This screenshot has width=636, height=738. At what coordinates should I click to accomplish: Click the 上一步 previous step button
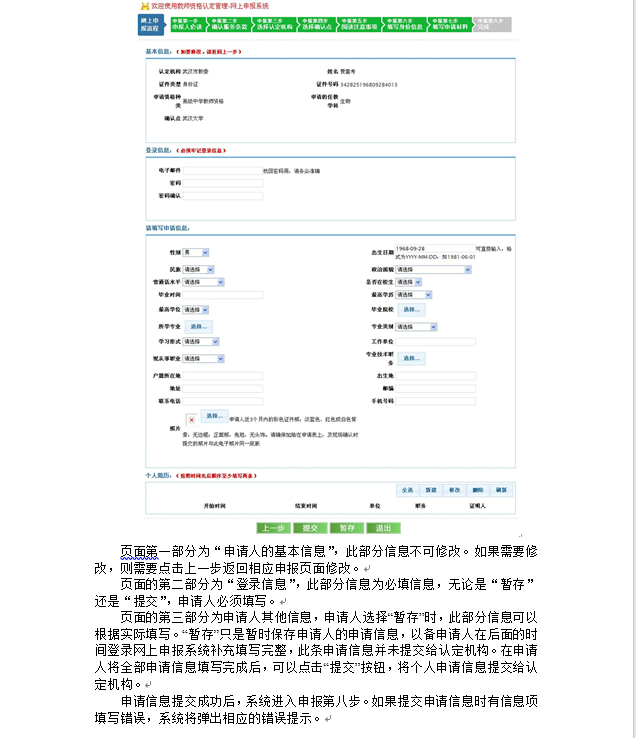coord(273,527)
